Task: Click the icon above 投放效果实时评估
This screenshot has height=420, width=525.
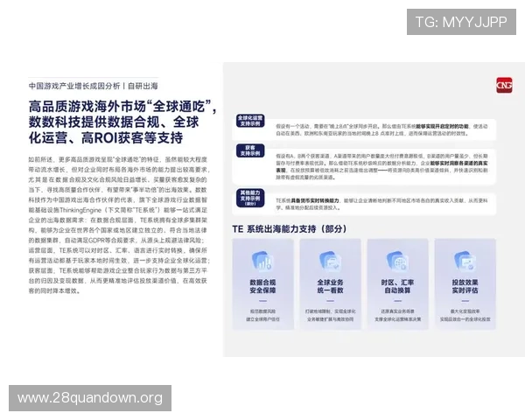Action: [465, 262]
